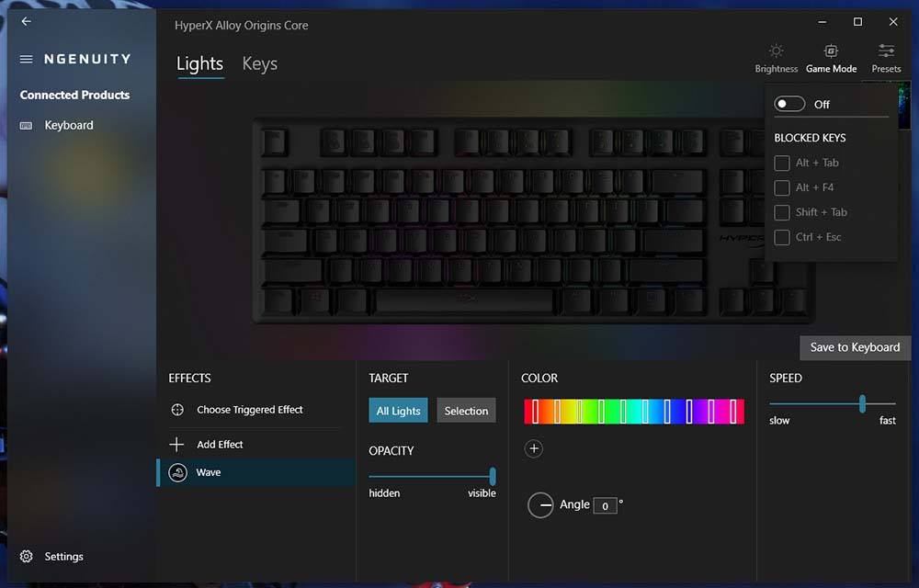Open Settings gear icon
Screen dimensions: 919x588
coord(27,557)
